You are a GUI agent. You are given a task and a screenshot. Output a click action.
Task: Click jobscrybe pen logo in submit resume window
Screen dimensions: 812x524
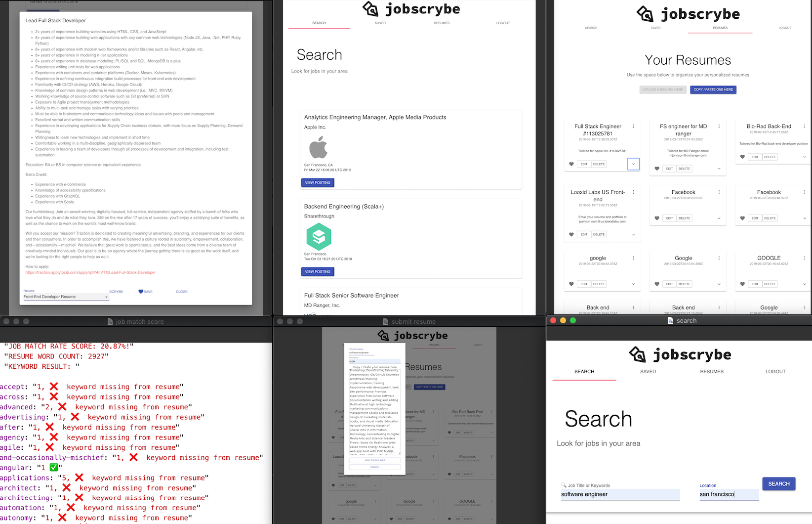tap(384, 336)
